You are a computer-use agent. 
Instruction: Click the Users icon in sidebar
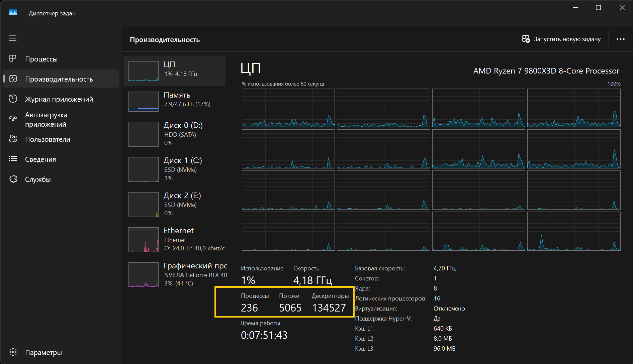(x=13, y=139)
